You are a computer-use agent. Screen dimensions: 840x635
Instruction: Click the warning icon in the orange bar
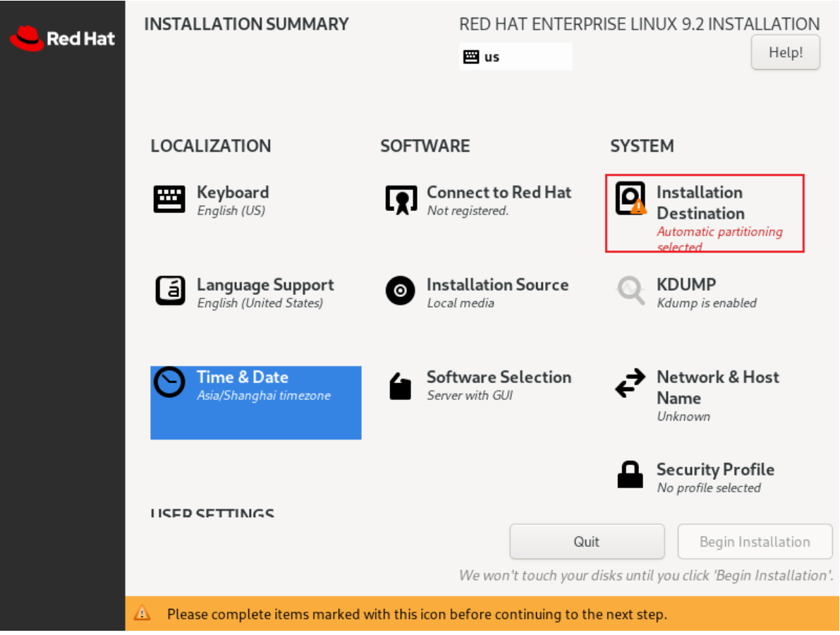pos(142,613)
